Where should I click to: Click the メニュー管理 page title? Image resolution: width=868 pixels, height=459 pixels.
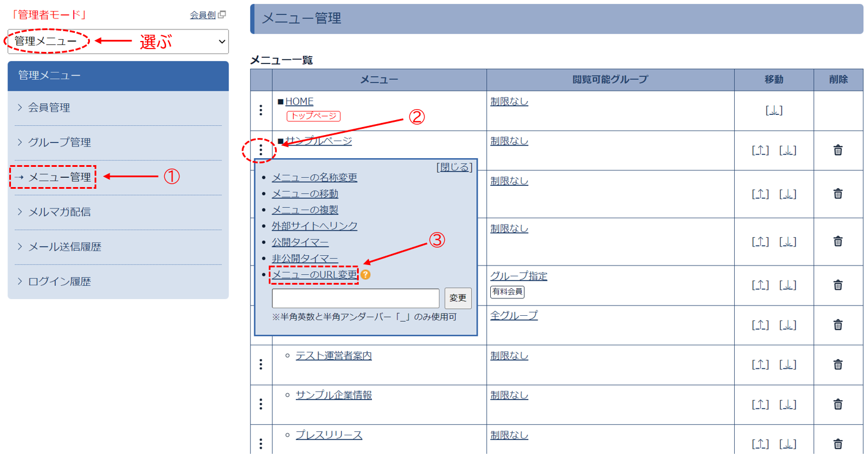(302, 18)
